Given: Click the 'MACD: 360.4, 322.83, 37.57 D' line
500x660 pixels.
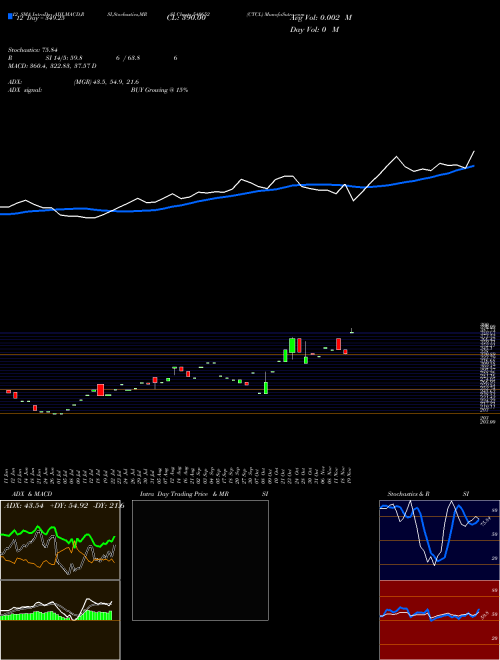Looking at the screenshot, I should click(52, 66).
